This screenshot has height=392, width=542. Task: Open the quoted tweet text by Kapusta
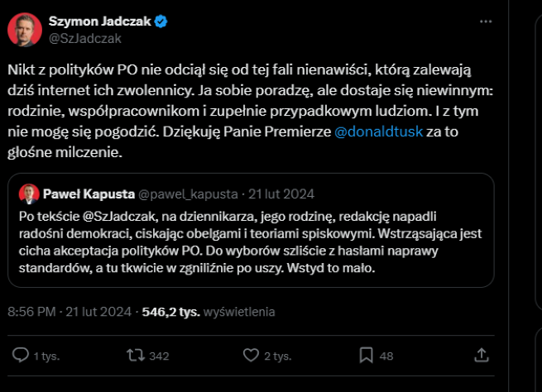250,242
